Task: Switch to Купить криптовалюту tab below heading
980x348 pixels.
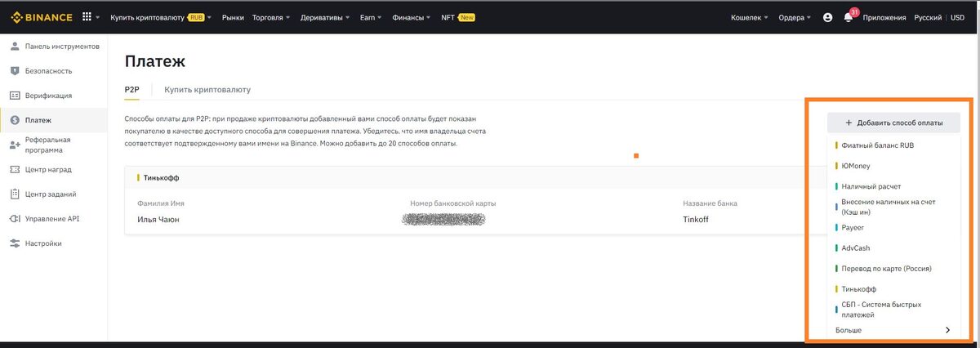Action: point(207,90)
